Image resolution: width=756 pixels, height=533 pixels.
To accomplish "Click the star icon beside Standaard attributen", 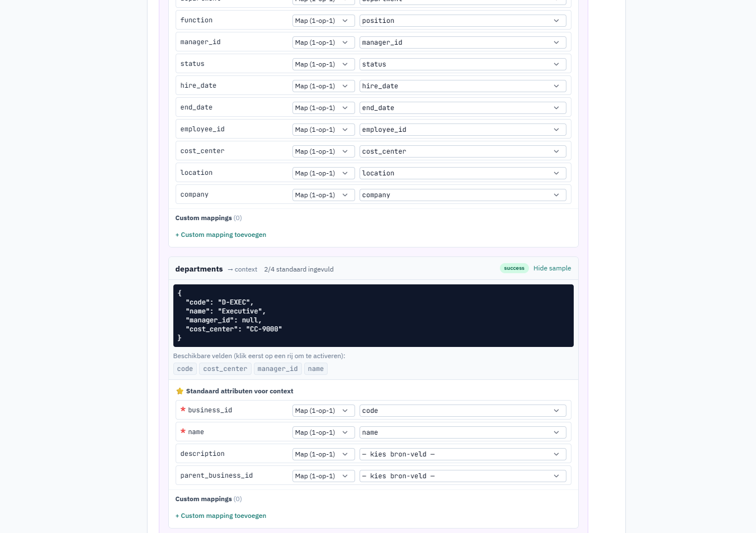I will click(x=179, y=391).
